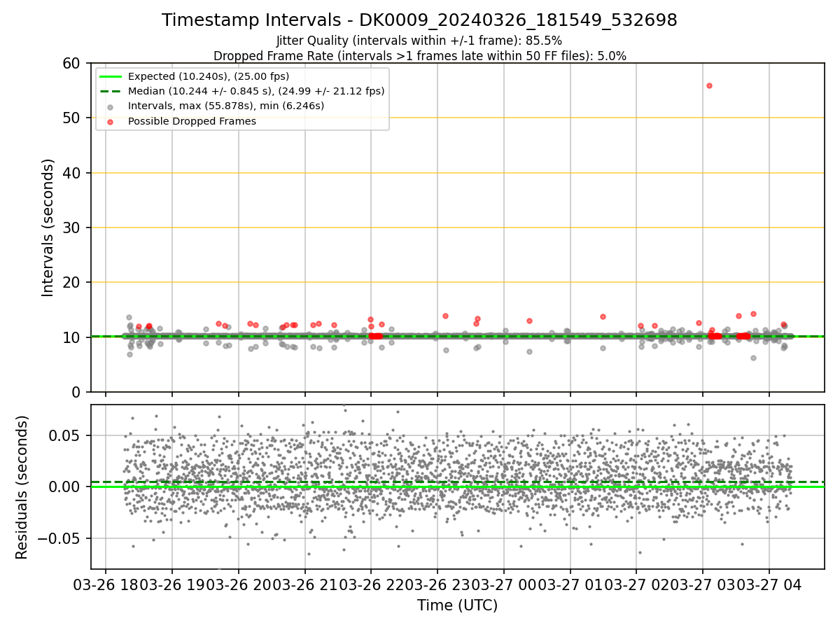Select the "Jitter Quality" 85.5% subtitle line
Screen dimensions: 840x630
click(419, 41)
